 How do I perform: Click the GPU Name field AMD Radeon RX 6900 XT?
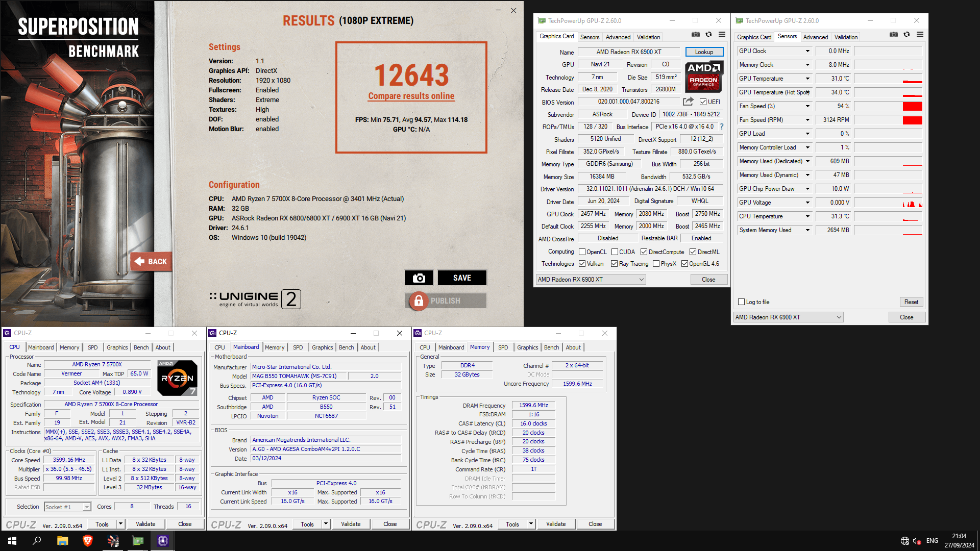pos(628,52)
